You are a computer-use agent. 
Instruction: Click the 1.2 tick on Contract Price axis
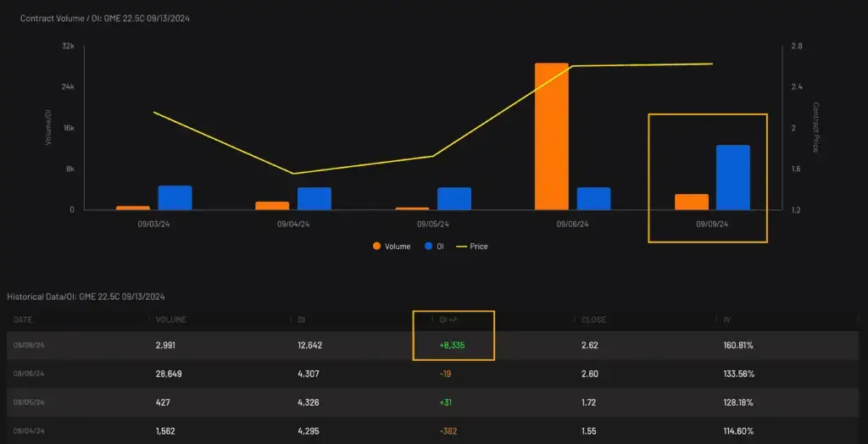point(797,210)
